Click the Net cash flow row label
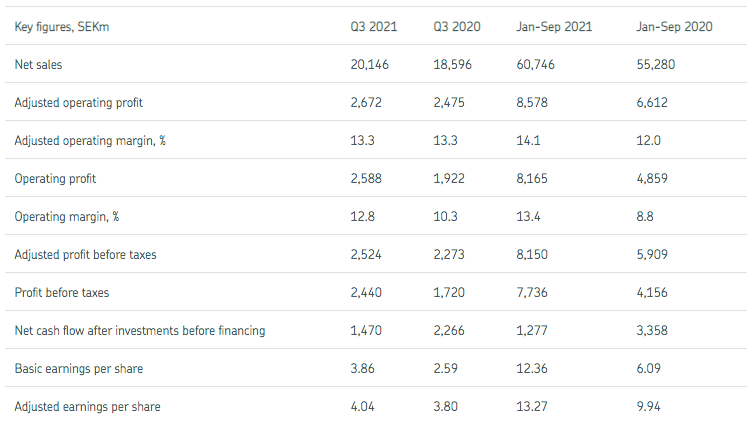This screenshot has width=756, height=428. point(140,330)
